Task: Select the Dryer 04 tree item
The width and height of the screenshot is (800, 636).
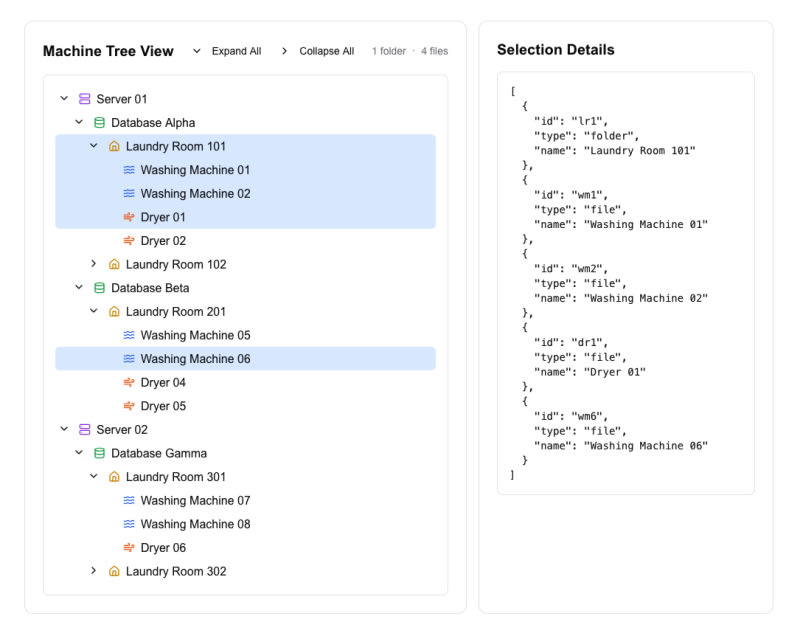Action: coord(163,382)
